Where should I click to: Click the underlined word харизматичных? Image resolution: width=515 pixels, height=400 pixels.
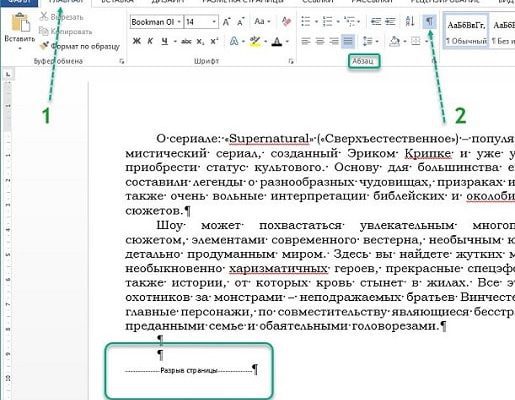tap(278, 268)
